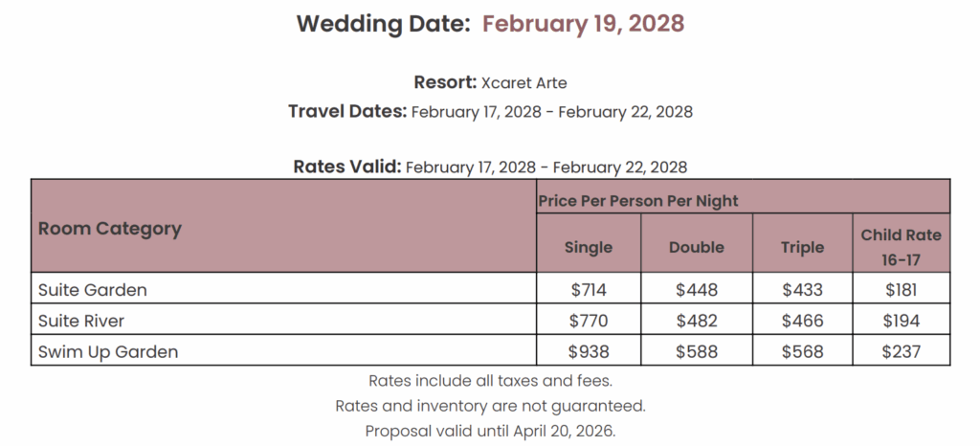Select the Suite River row label
980x446 pixels.
[81, 321]
